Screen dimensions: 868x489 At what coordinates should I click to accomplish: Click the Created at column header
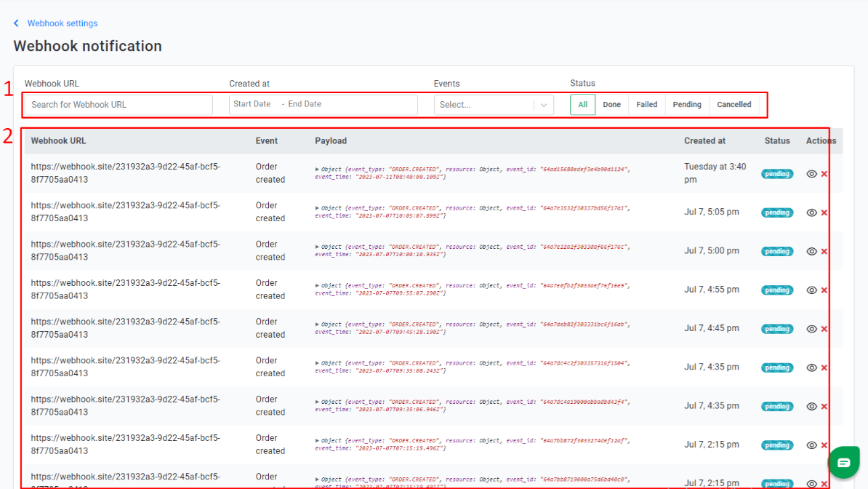(704, 141)
